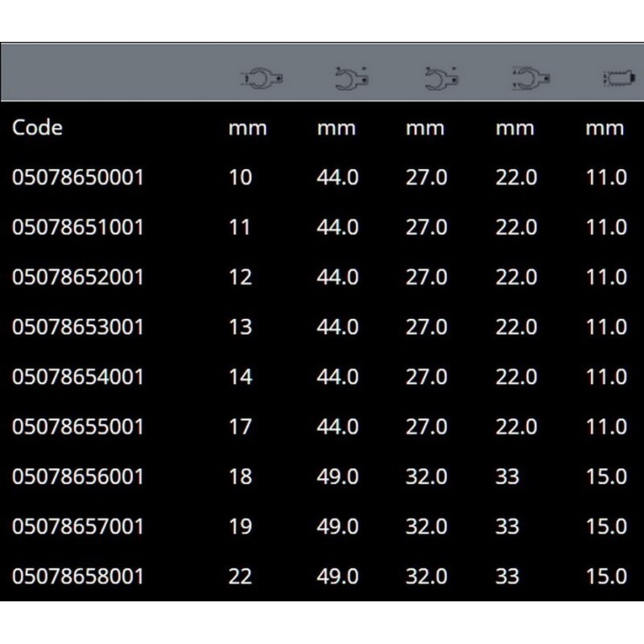Click the Code column header
This screenshot has width=644, height=644.
pyautogui.click(x=37, y=127)
